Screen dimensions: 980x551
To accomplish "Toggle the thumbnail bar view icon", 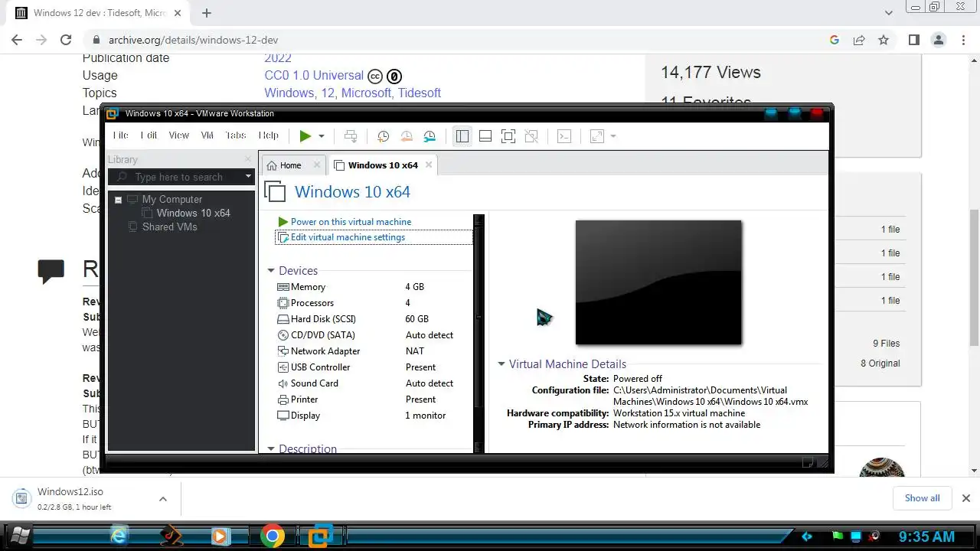I will (485, 136).
